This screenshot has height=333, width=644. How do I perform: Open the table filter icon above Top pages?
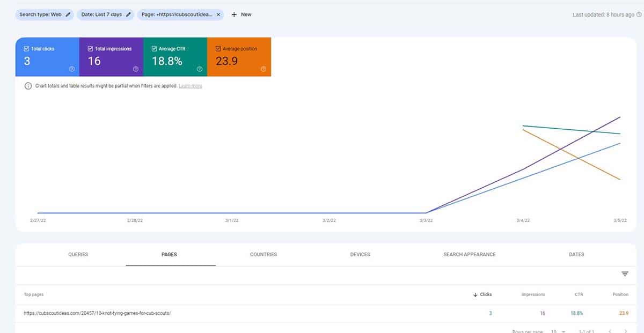point(625,274)
